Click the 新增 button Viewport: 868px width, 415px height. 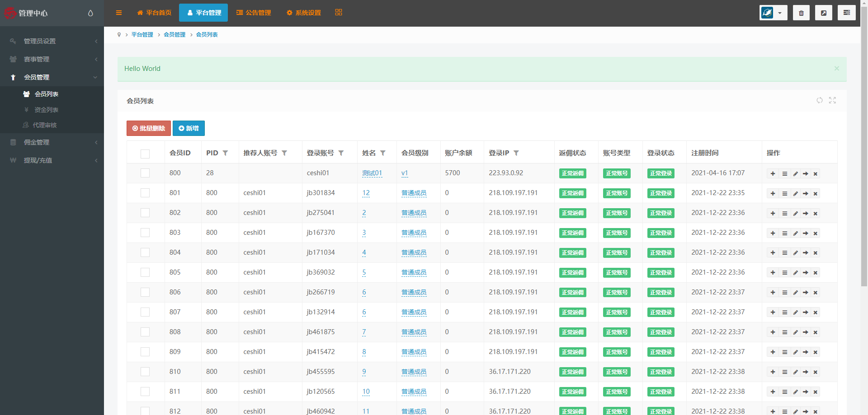click(x=189, y=128)
